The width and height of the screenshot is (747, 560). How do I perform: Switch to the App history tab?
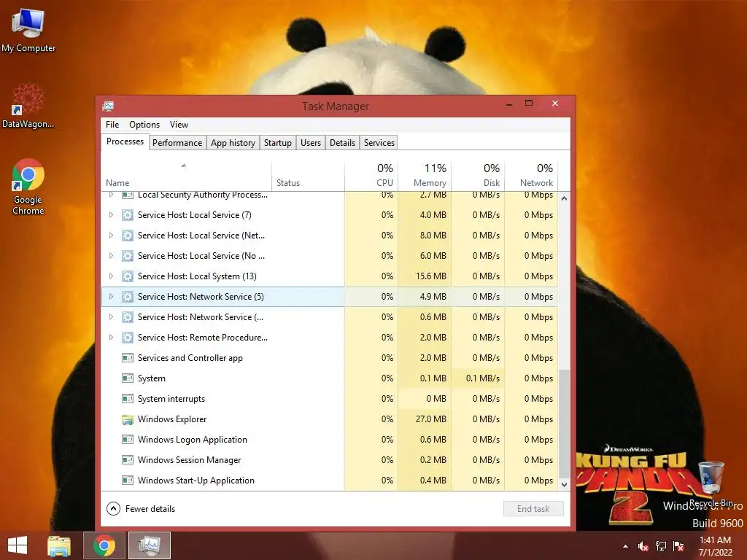(x=233, y=143)
